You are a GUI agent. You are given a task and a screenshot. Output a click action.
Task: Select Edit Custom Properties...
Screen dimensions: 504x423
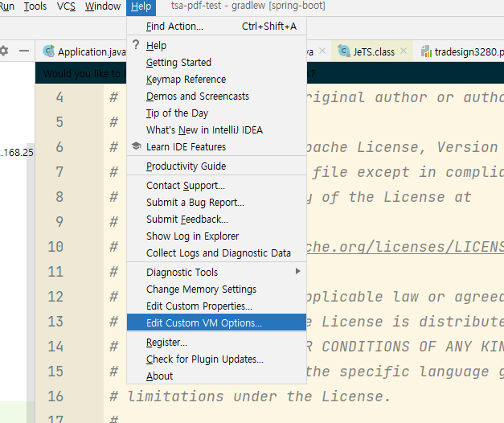click(x=216, y=306)
